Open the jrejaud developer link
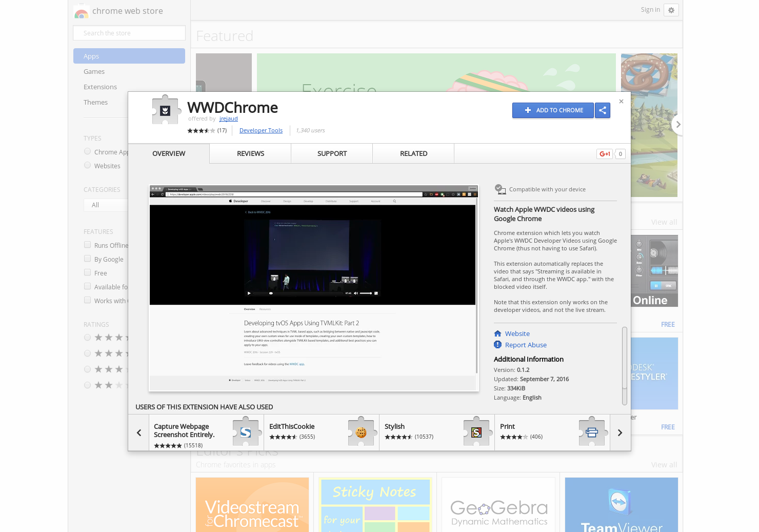Viewport: 759px width, 532px height. click(228, 119)
